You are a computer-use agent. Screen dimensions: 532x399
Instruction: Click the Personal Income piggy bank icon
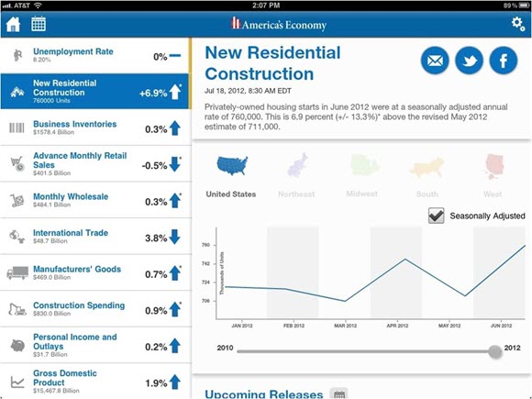(x=17, y=346)
